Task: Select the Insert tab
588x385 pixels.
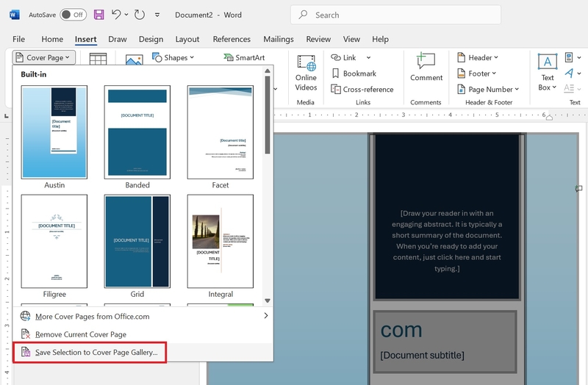Action: click(85, 39)
